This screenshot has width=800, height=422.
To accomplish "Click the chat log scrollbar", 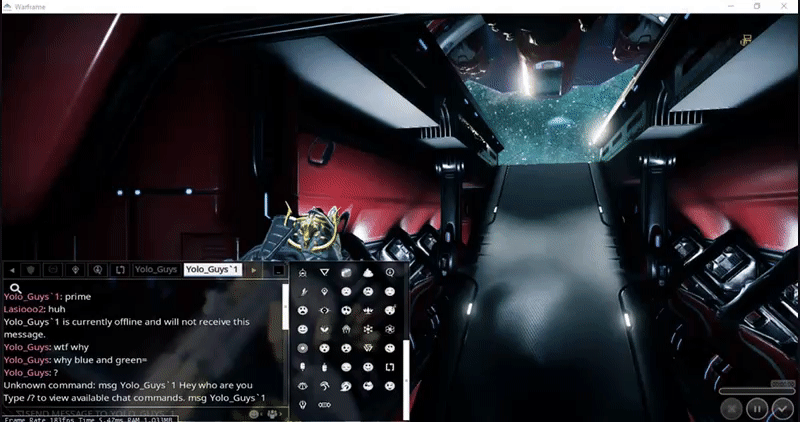I will (x=285, y=307).
